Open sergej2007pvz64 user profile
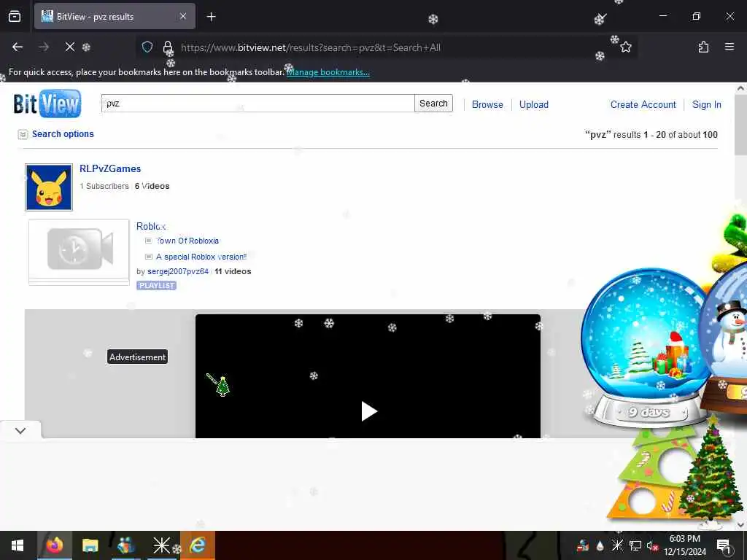The height and width of the screenshot is (560, 747). 178,271
